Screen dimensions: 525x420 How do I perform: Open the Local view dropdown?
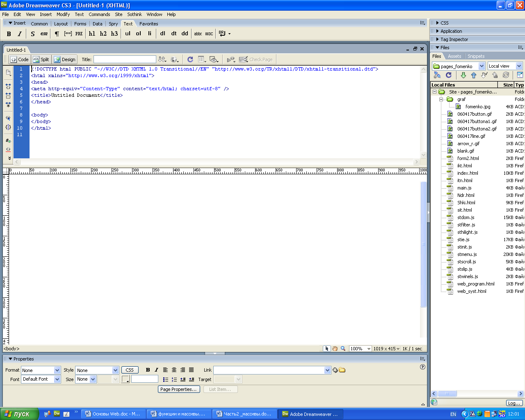[x=505, y=66]
